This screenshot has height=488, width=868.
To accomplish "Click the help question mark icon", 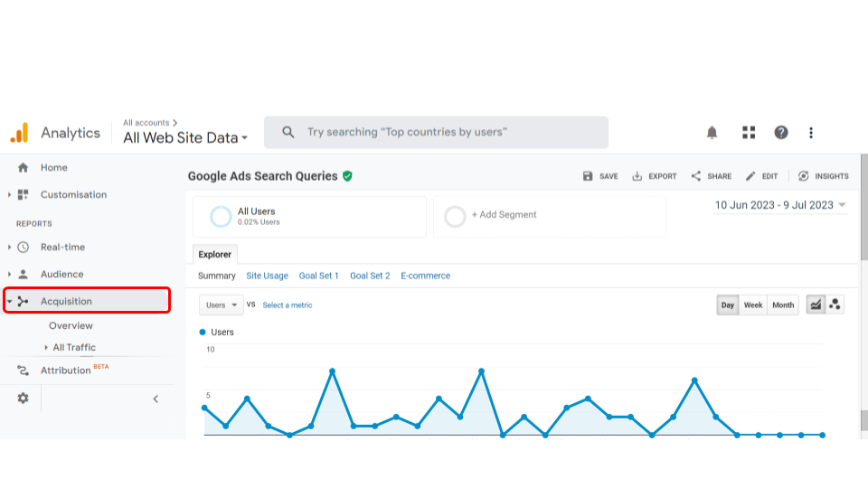I will tap(781, 132).
